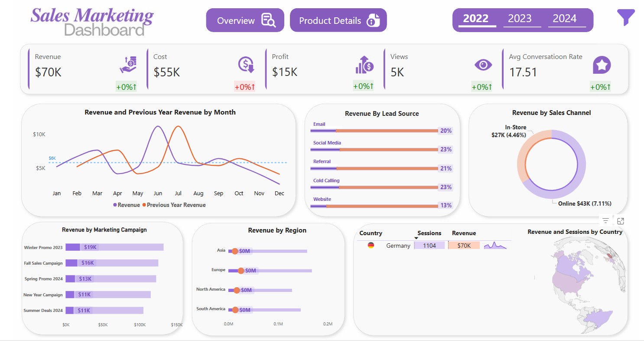Select the 2024 year tab
Image resolution: width=644 pixels, height=341 pixels.
tap(565, 19)
